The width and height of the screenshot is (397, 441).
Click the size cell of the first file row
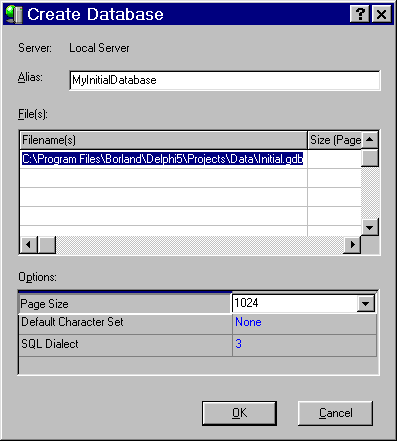(x=334, y=159)
